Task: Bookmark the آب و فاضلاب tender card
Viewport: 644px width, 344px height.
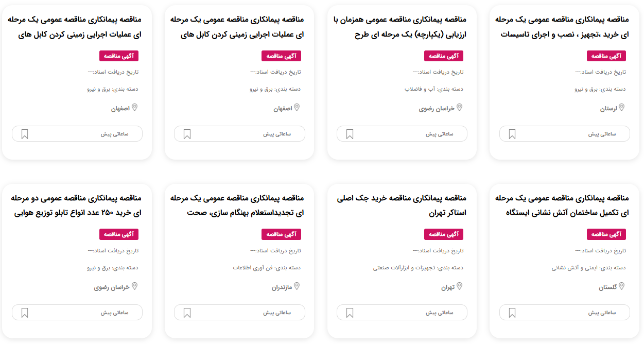Action: 350,134
